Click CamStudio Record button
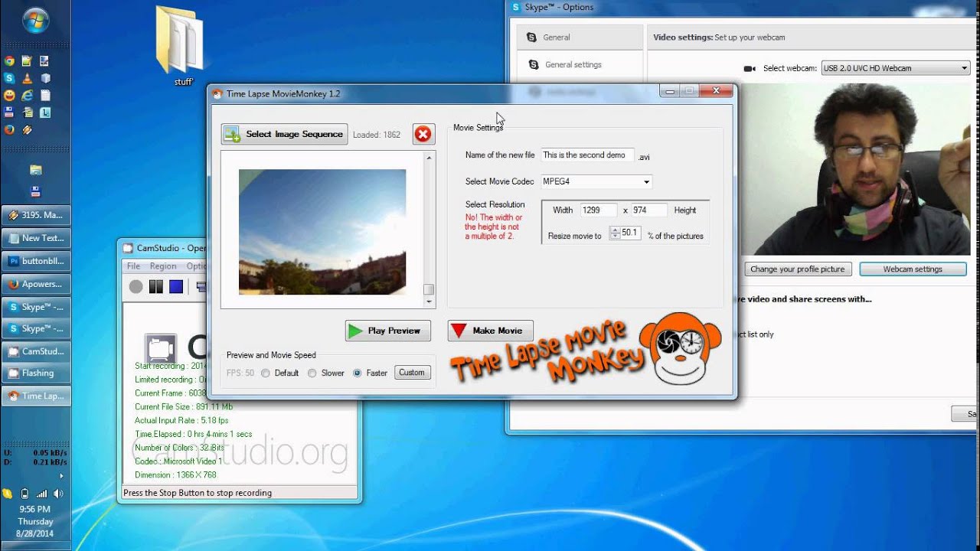This screenshot has height=551, width=980. 136,287
